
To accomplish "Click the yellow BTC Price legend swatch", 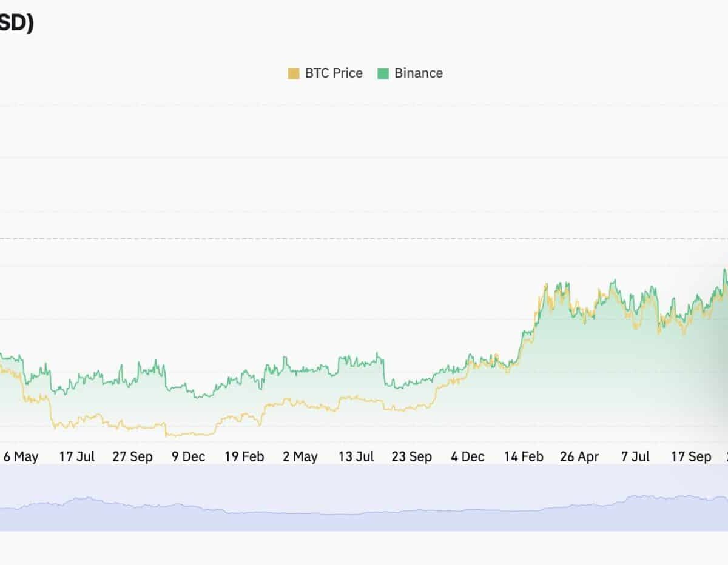I will click(294, 74).
